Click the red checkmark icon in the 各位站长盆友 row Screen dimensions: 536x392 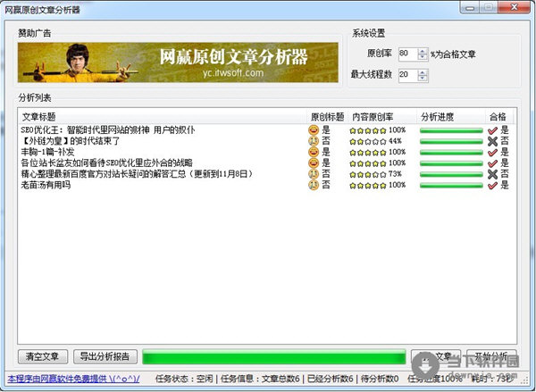tap(492, 163)
